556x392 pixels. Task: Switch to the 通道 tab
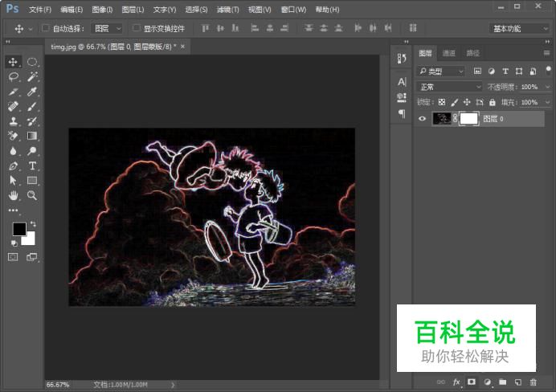coord(449,53)
